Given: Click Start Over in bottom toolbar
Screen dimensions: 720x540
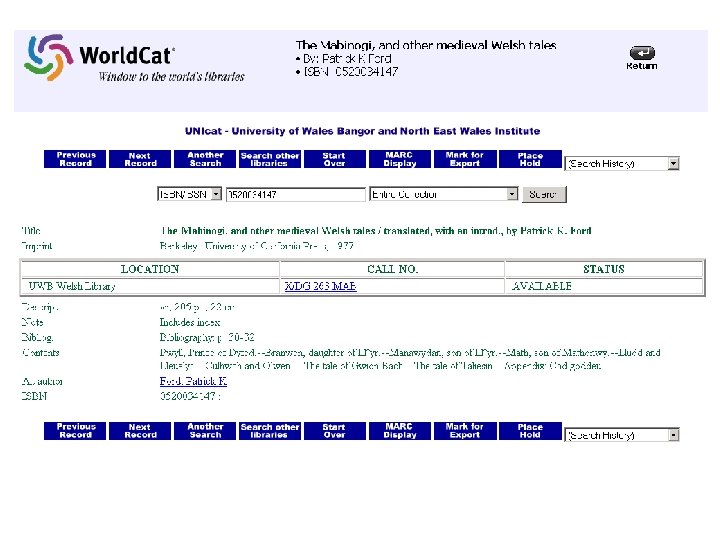Looking at the screenshot, I should coord(335,431).
